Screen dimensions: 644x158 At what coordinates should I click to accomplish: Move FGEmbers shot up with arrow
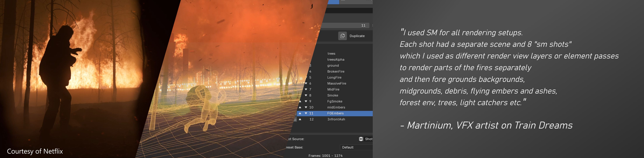(x=300, y=113)
